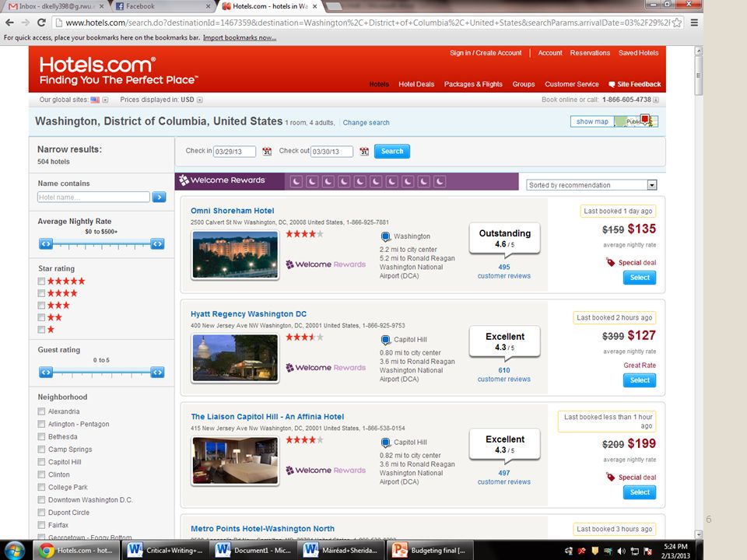Check the 3-star rating filter
This screenshot has width=747, height=560.
tap(41, 305)
